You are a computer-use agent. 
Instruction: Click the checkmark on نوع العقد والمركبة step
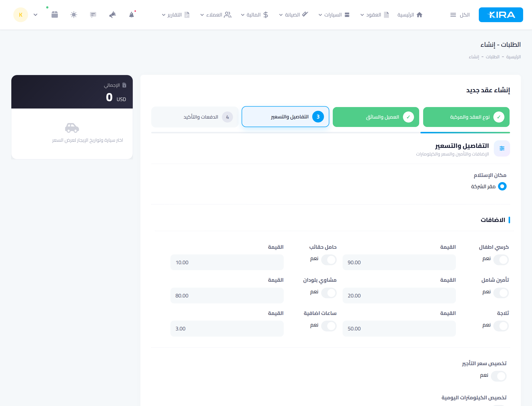click(499, 117)
